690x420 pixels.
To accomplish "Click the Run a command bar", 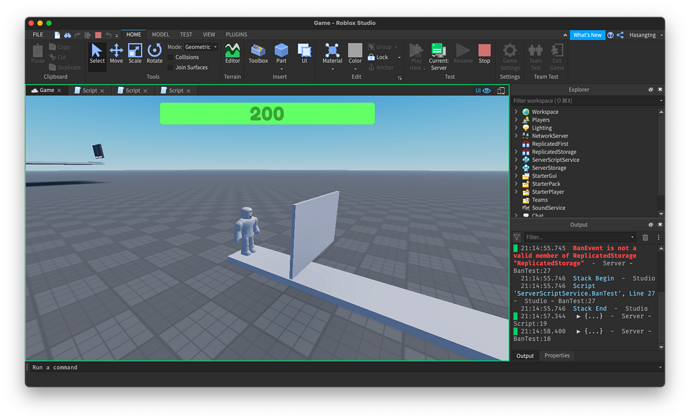I will (343, 367).
